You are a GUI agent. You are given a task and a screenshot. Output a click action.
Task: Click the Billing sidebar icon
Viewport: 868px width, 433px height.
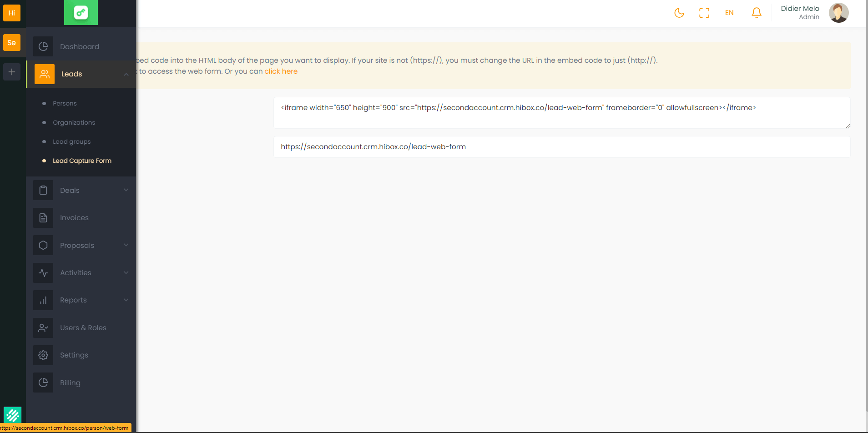(43, 383)
